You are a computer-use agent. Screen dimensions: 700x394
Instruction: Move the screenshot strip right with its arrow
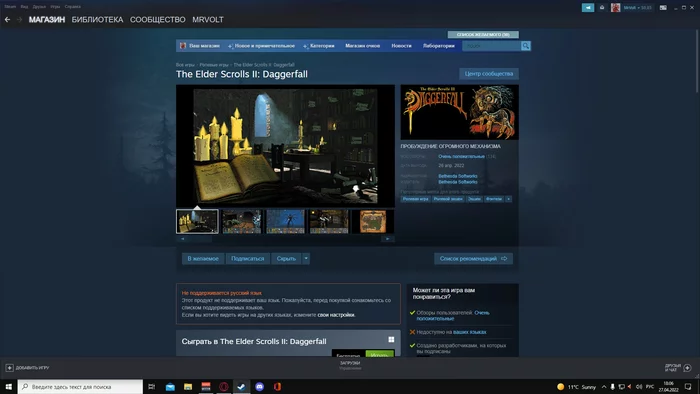pos(388,239)
